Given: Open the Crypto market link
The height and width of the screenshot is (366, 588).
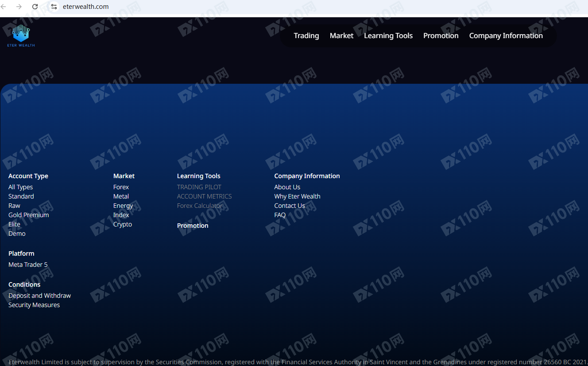Looking at the screenshot, I should pyautogui.click(x=123, y=224).
